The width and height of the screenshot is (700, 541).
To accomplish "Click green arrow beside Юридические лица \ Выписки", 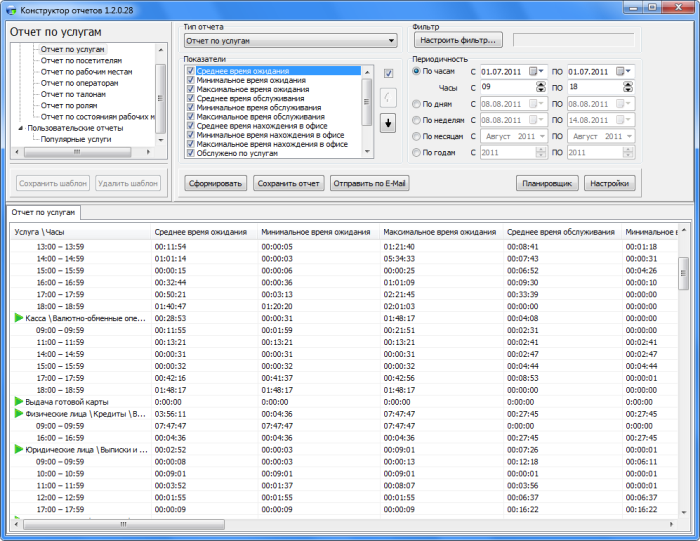I will 18,449.
